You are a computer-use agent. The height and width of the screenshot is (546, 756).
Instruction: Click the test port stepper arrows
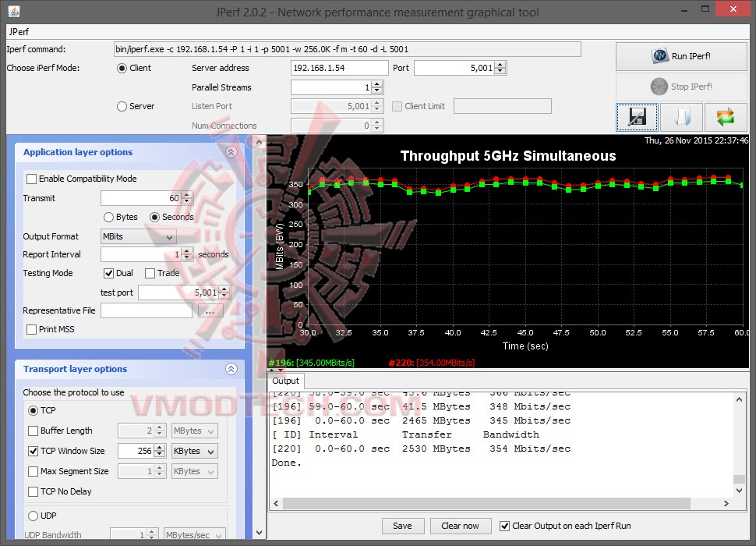[x=224, y=292]
